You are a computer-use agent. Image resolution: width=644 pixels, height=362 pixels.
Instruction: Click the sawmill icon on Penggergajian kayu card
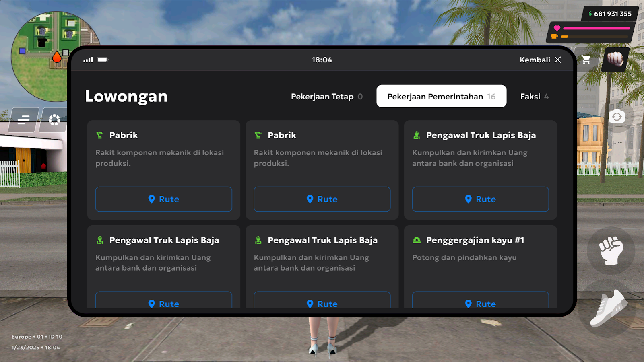coord(417,240)
